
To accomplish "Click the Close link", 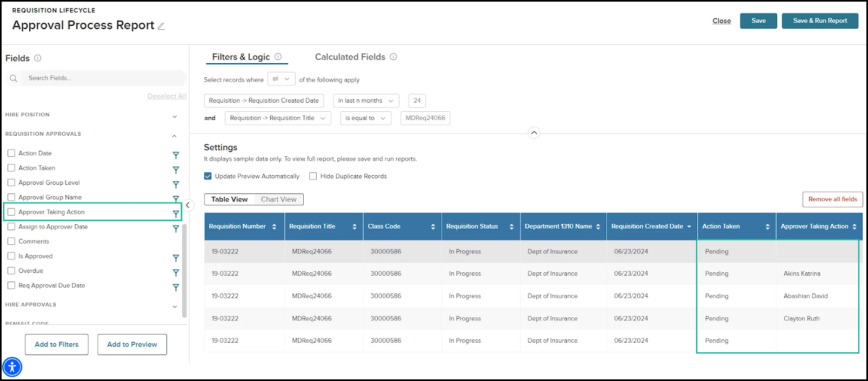I will coord(722,21).
